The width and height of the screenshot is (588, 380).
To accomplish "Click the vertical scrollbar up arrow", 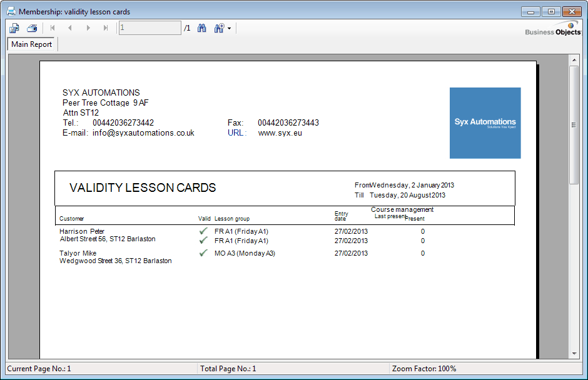I will pyautogui.click(x=574, y=59).
